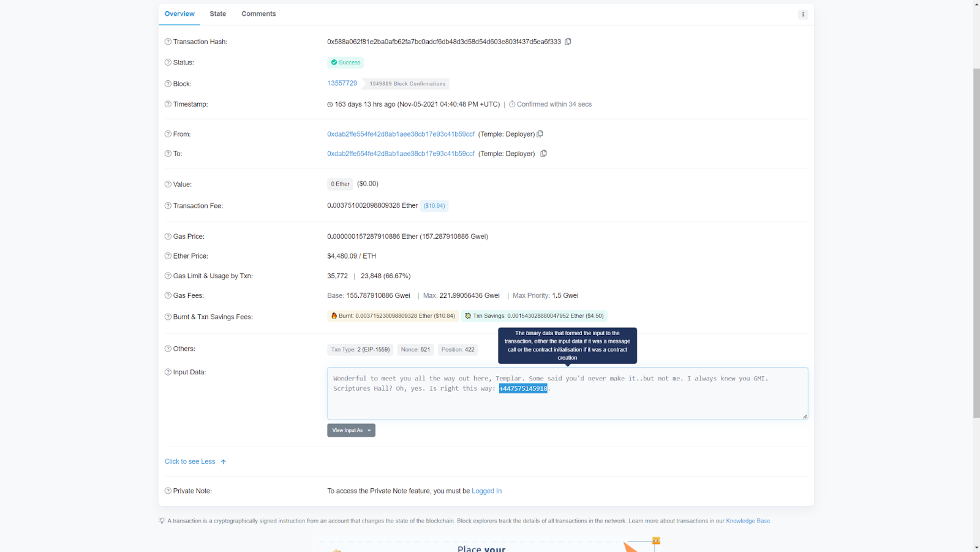Click help icon beside Status

(x=168, y=62)
